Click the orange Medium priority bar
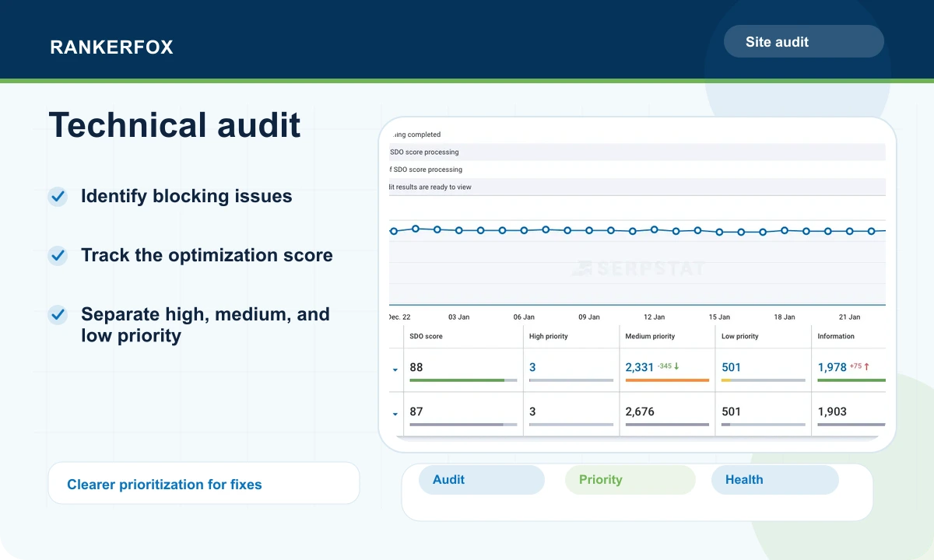The width and height of the screenshot is (934, 560). point(667,380)
